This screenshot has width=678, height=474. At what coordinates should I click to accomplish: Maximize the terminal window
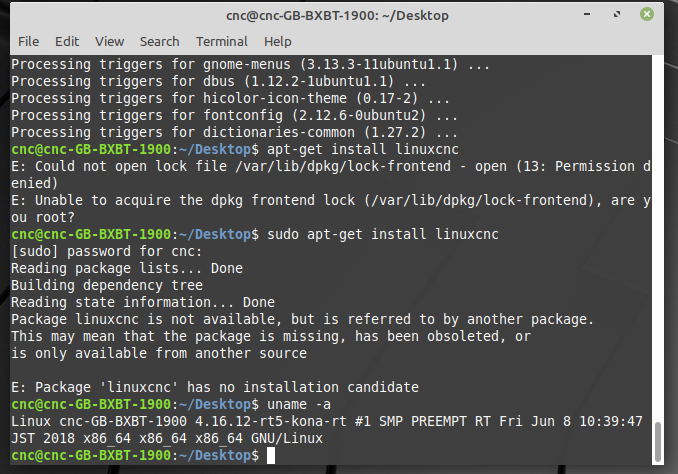(617, 14)
